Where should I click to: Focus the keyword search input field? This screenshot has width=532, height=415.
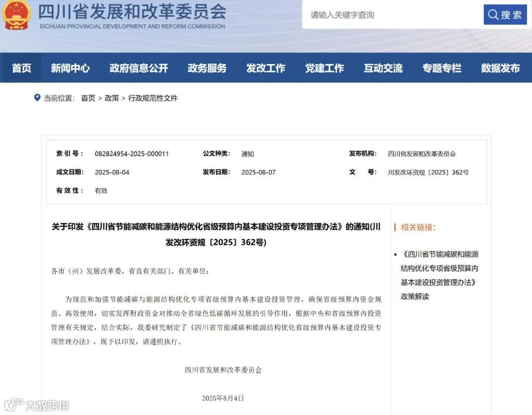coord(393,15)
